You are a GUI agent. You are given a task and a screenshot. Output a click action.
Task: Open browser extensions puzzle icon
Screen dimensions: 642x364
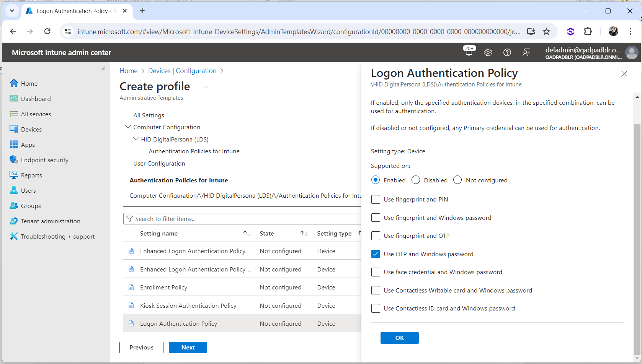click(588, 31)
